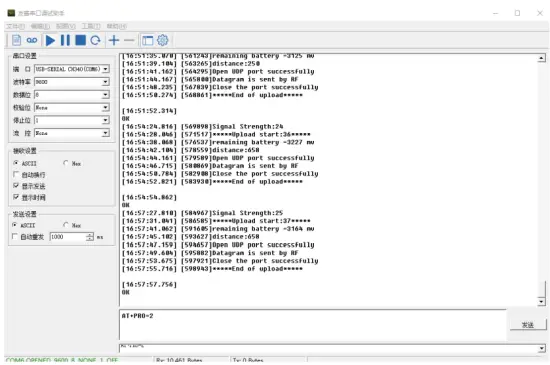This screenshot has height=365, width=550.
Task: Enable the 自动换行 checkbox
Action: (x=16, y=174)
